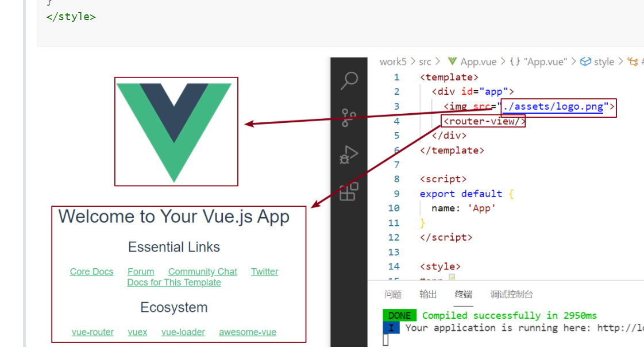Open the Extensions view
Image resolution: width=644 pixels, height=363 pixels.
349,191
